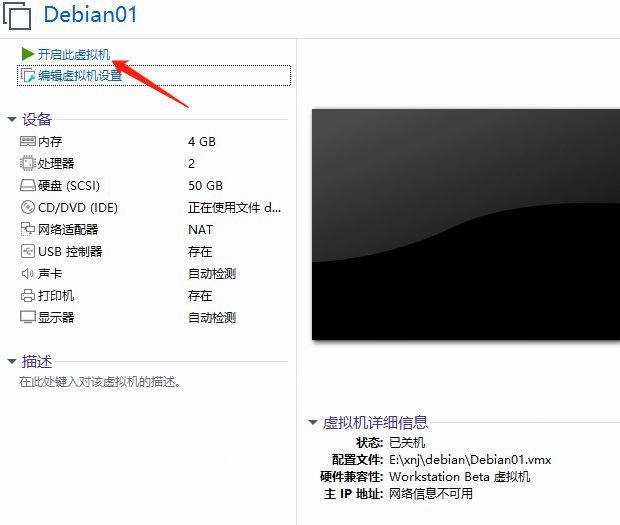
Task: Select the sound card (声卡) speaker icon
Action: point(28,274)
